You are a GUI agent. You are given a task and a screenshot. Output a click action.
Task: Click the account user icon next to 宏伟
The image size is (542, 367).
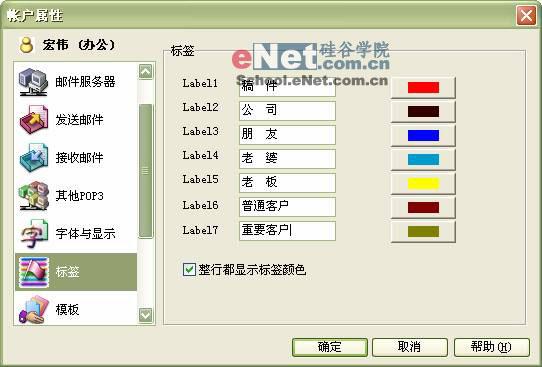click(x=26, y=45)
